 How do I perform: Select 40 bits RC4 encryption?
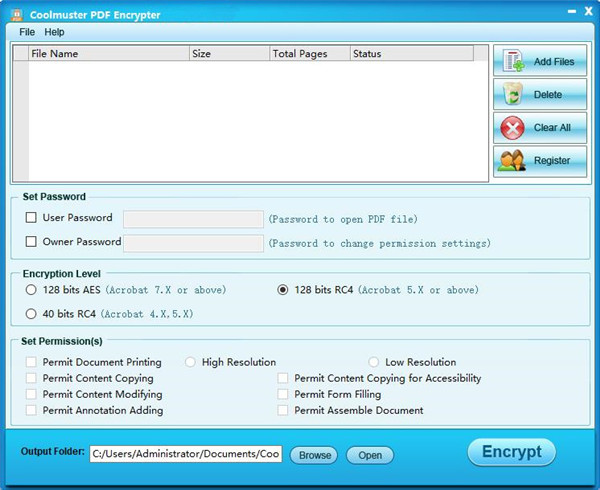pos(31,314)
